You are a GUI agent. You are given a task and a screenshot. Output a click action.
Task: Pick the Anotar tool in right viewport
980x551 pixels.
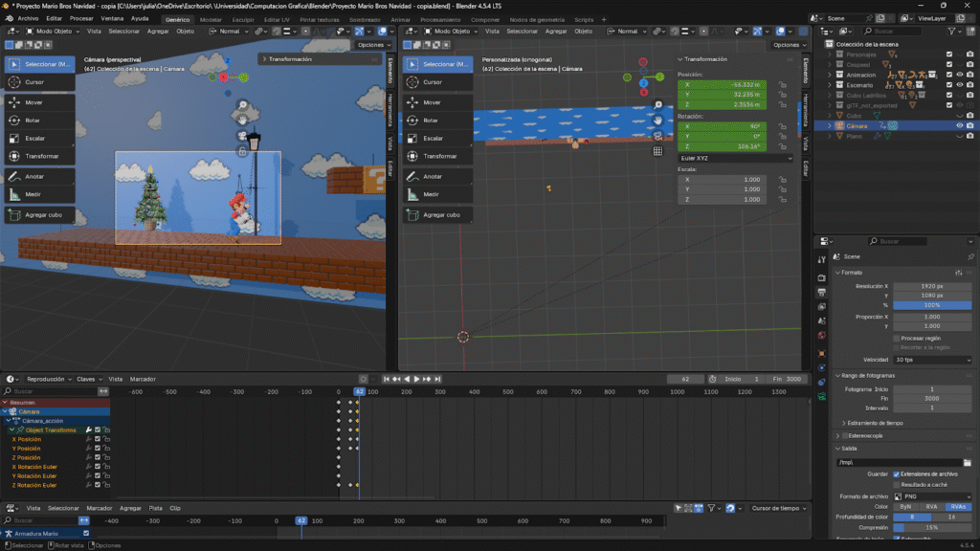click(x=433, y=176)
